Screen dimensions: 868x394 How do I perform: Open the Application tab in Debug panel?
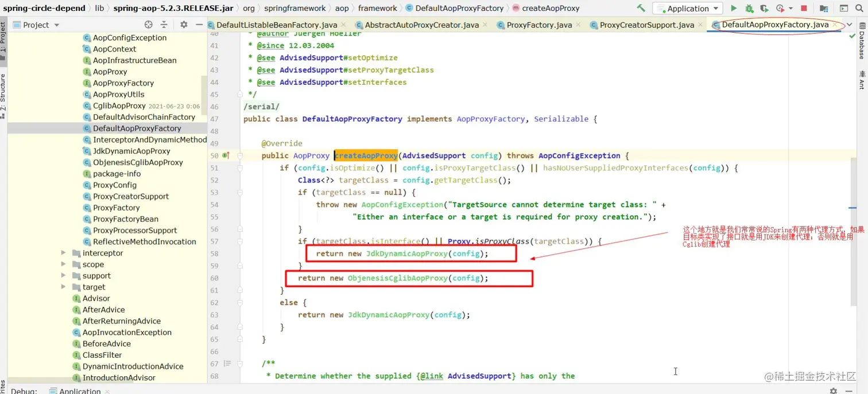point(79,391)
